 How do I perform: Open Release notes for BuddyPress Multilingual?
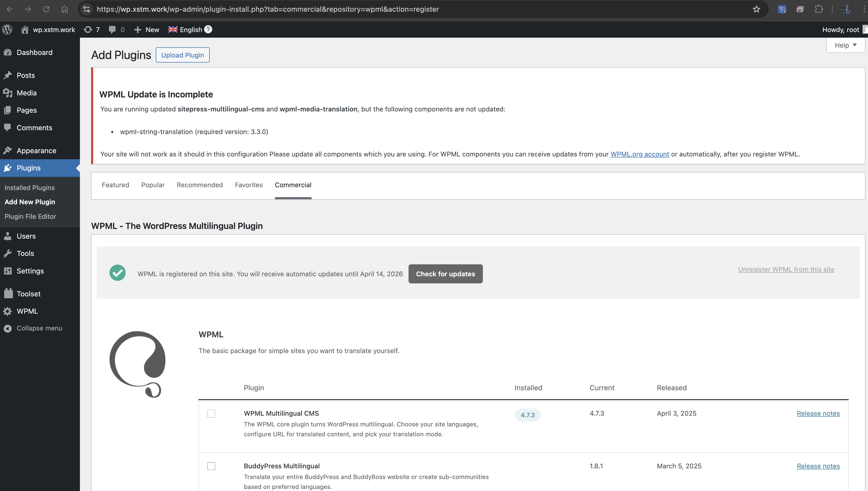[x=818, y=466]
